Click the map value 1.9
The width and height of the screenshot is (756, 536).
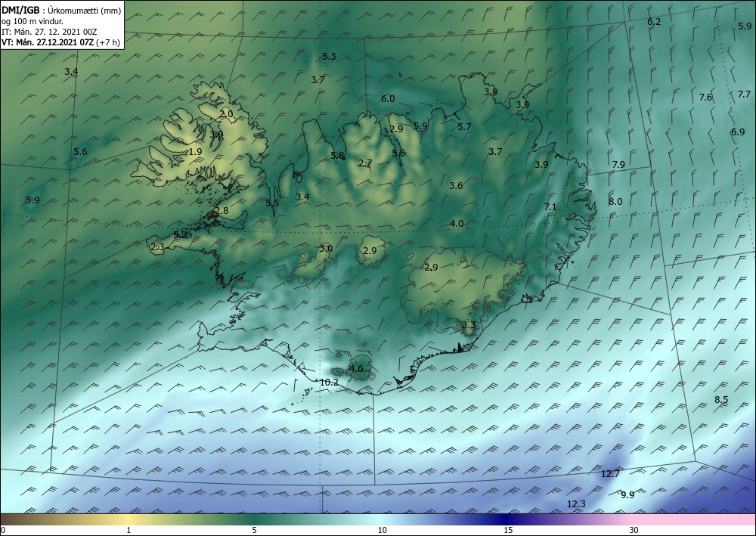coord(195,151)
